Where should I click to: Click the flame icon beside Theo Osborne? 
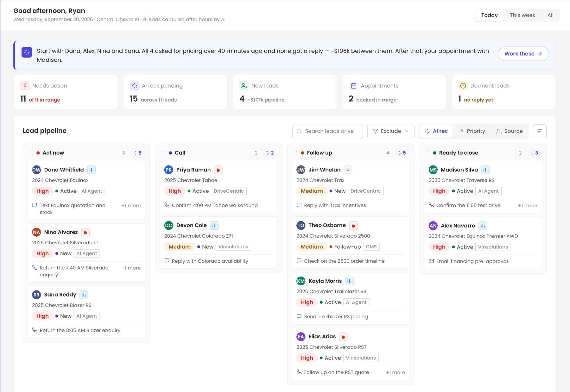tap(353, 226)
